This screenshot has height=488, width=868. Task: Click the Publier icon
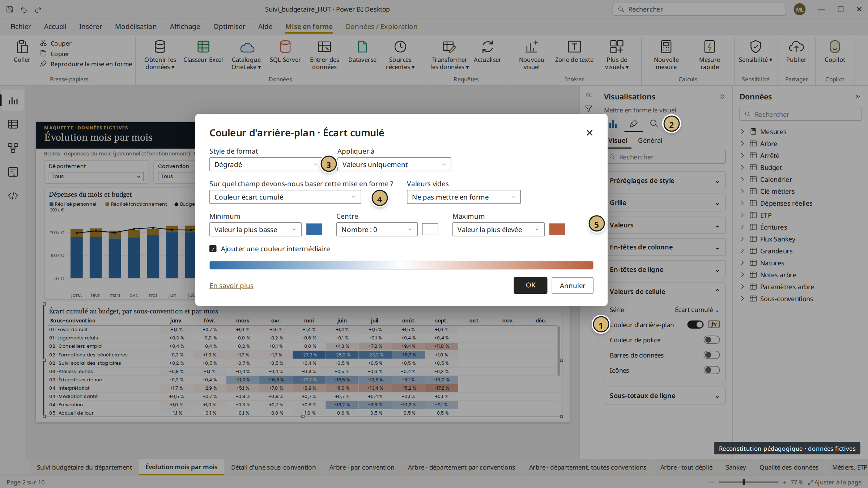[796, 47]
